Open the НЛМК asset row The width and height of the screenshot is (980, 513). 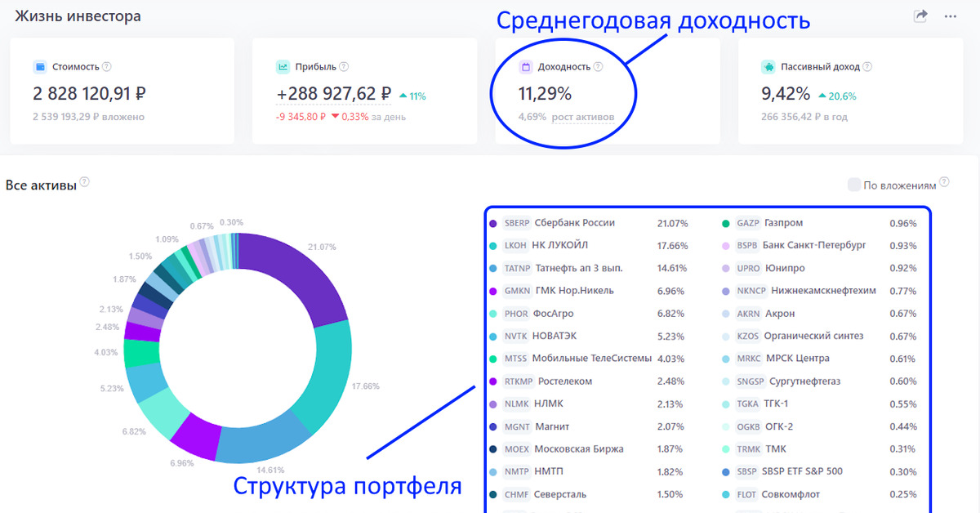click(x=589, y=404)
